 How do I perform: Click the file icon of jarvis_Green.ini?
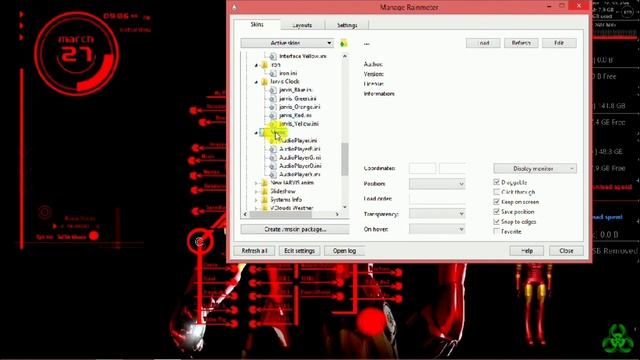tap(273, 98)
